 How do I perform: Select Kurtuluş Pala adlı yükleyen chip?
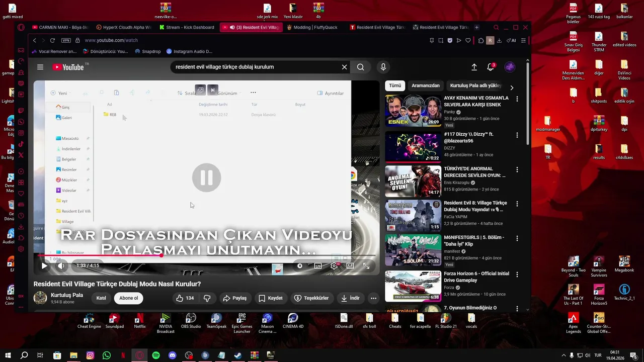click(x=475, y=85)
